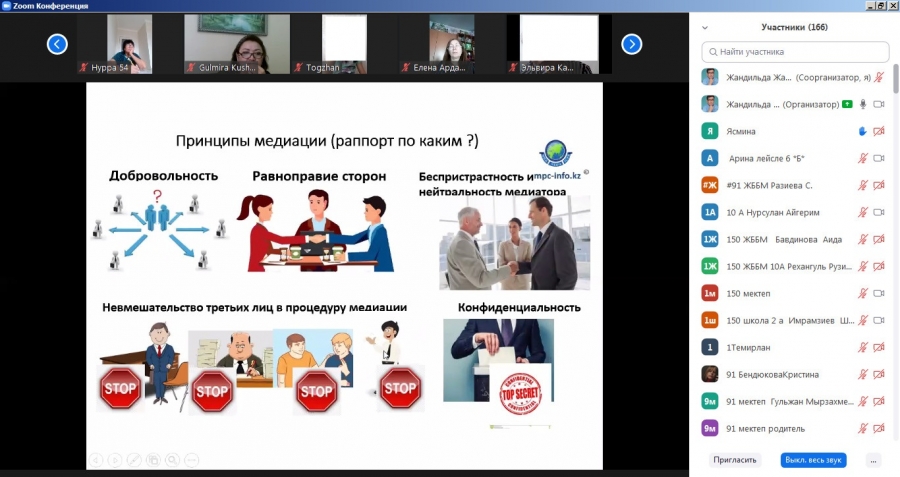Click Ясмина's green avatar
Viewport: 900px width, 477px height.
[x=710, y=131]
